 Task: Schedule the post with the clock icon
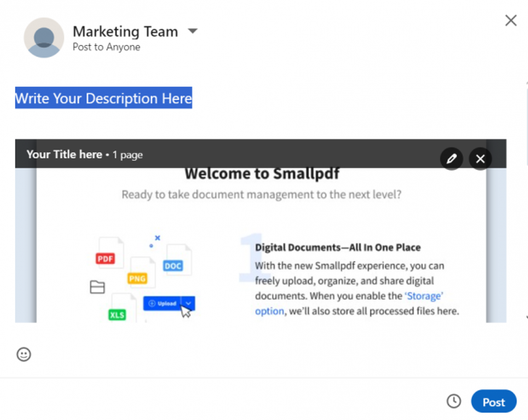click(454, 401)
